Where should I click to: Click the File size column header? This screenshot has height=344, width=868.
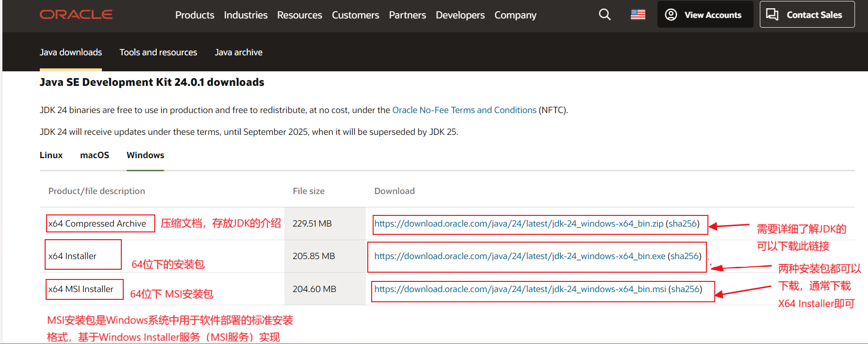click(x=309, y=191)
